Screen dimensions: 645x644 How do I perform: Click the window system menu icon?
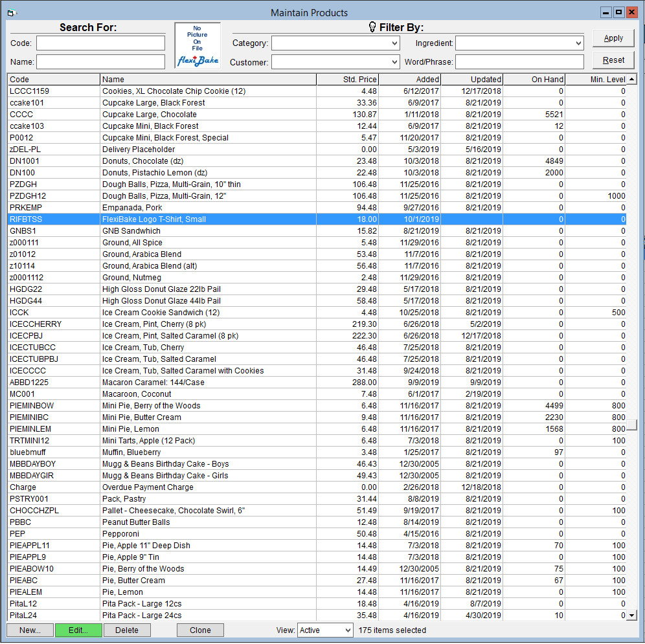click(12, 13)
